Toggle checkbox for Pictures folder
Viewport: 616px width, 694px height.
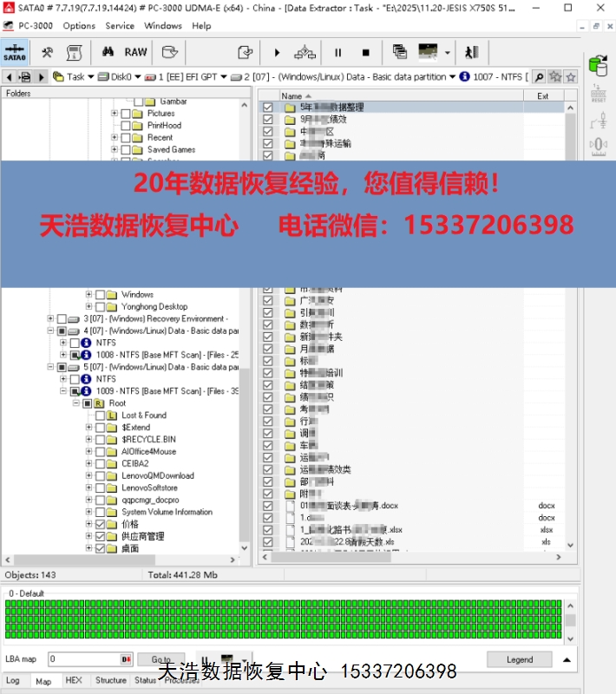coord(126,114)
